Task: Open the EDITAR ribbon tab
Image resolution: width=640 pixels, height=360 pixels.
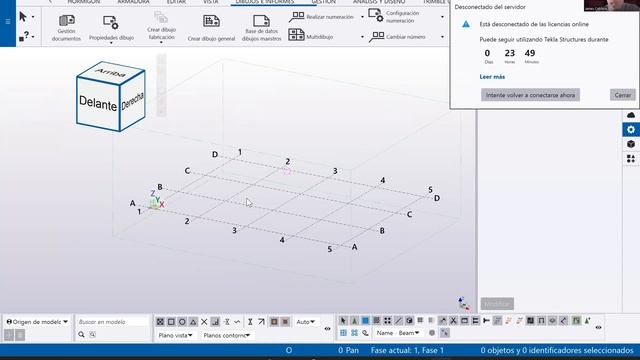Action: [176, 2]
